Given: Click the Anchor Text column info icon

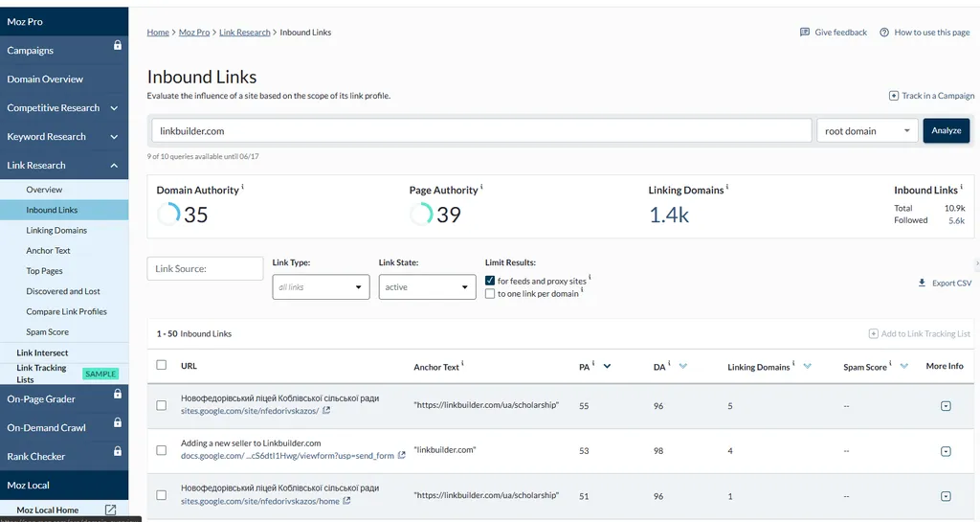Looking at the screenshot, I should (x=462, y=364).
